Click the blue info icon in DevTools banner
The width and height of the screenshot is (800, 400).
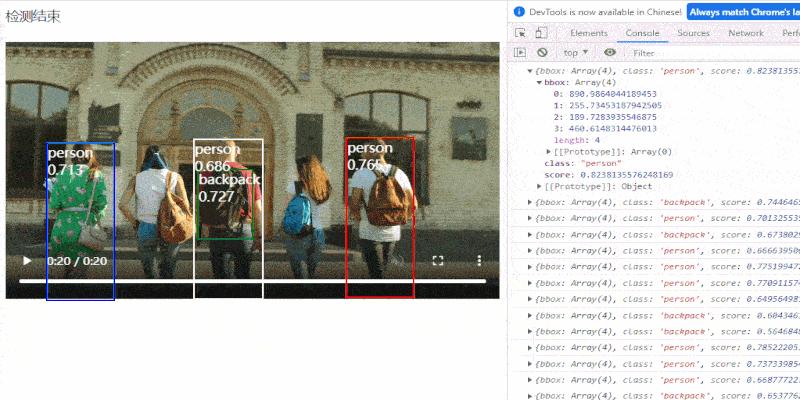tap(519, 12)
